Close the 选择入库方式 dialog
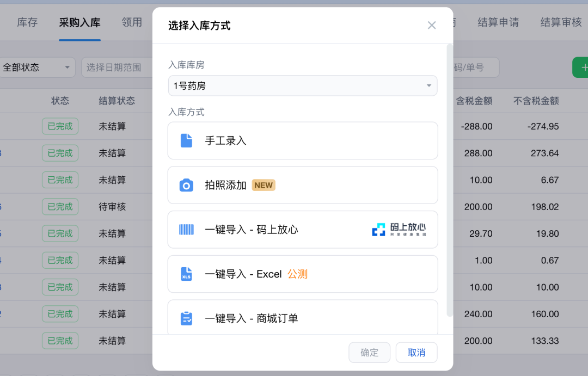Viewport: 588px width, 376px height. (432, 25)
